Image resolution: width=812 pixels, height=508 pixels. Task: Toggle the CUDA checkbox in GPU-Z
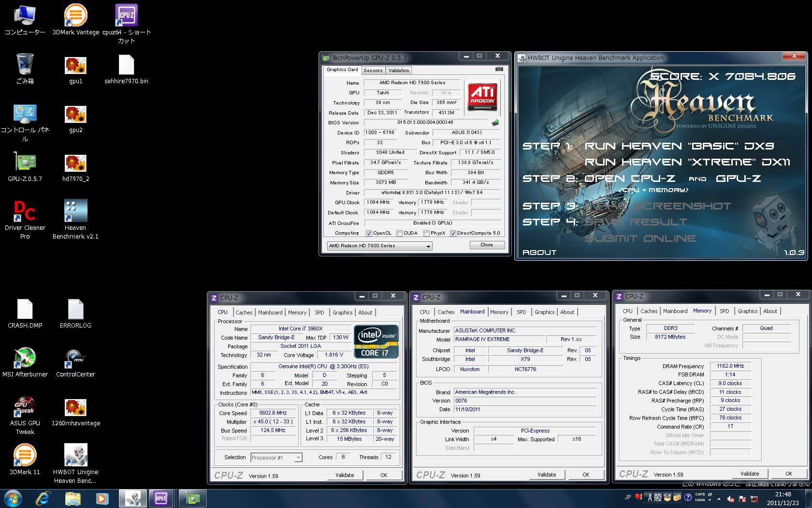click(399, 233)
